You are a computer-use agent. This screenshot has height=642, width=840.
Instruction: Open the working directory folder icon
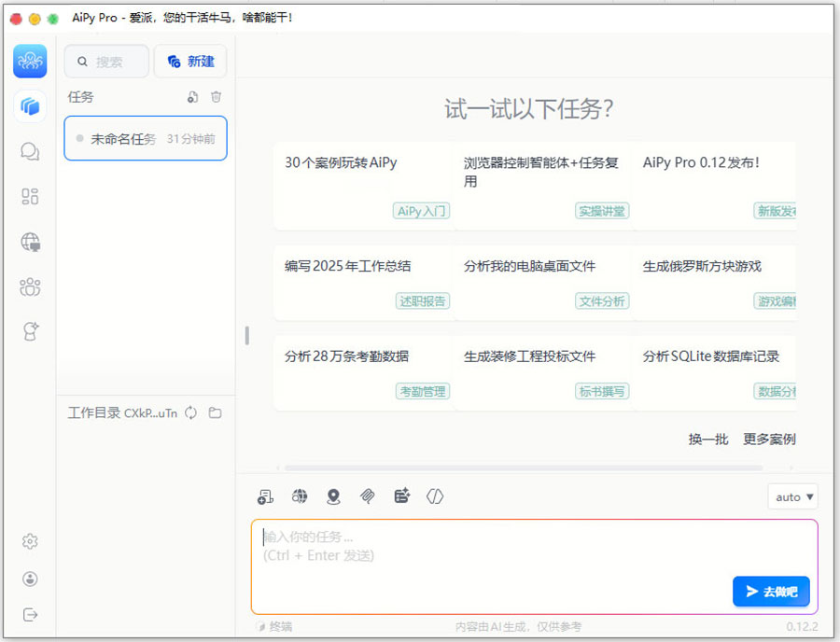(x=216, y=412)
